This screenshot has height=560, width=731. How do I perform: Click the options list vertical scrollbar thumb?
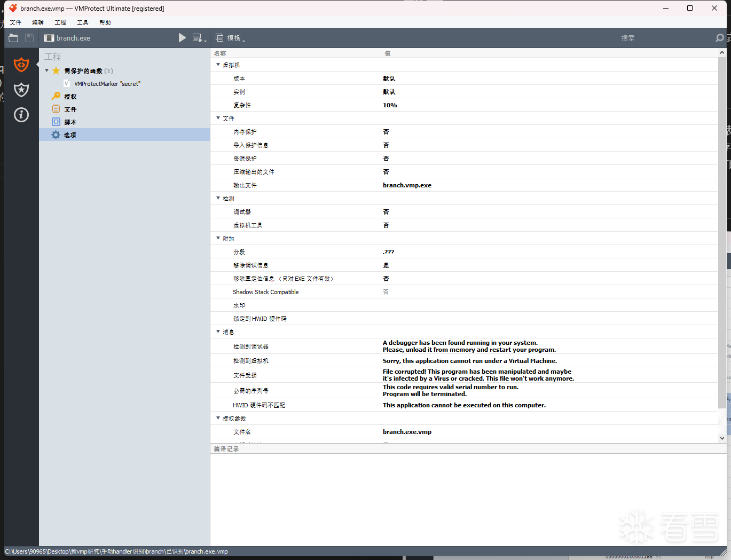click(x=722, y=233)
